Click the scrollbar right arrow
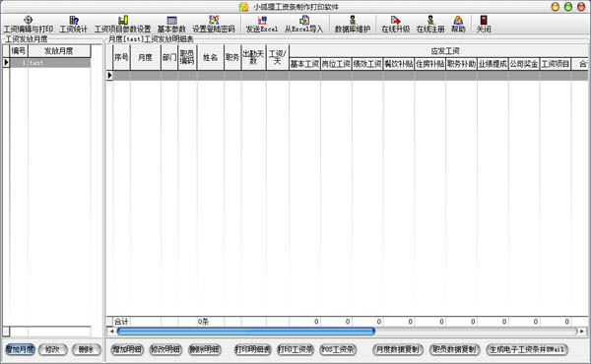 [582, 332]
